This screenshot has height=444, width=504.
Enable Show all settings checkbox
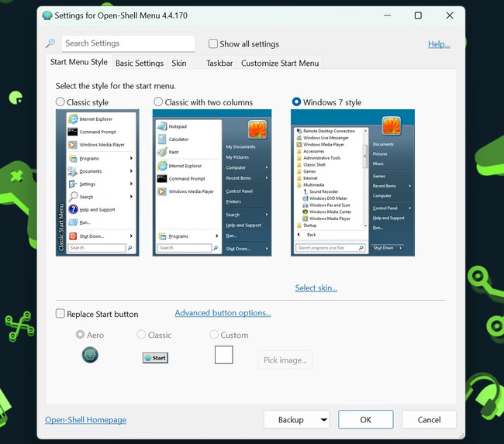[x=212, y=43]
